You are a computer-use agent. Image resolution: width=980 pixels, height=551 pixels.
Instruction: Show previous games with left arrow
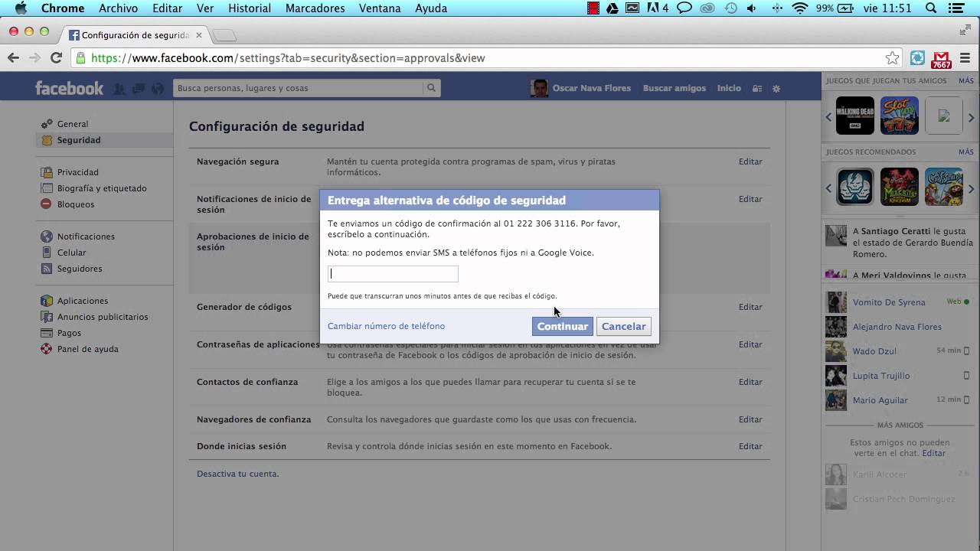point(828,117)
